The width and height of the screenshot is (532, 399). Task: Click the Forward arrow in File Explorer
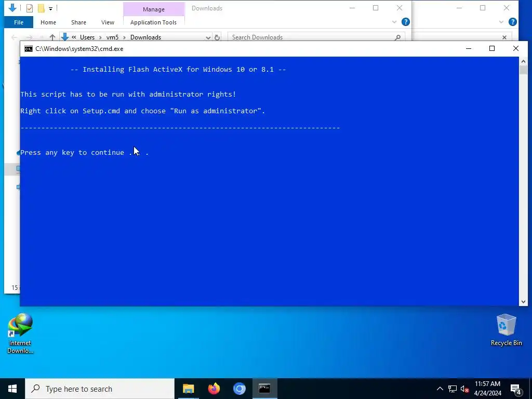click(29, 37)
